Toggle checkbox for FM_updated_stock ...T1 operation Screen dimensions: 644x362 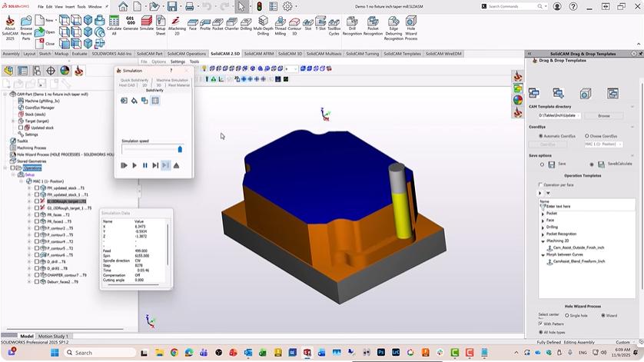pos(37,188)
